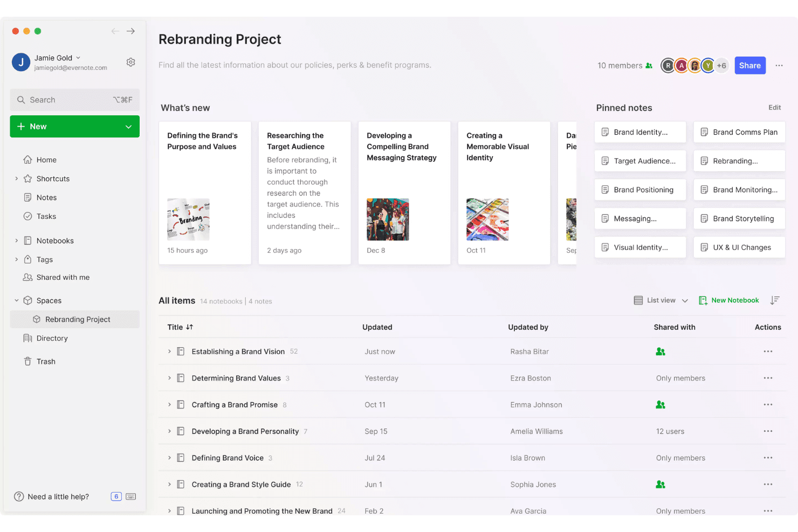
Task: Click the Search field
Action: (x=75, y=100)
